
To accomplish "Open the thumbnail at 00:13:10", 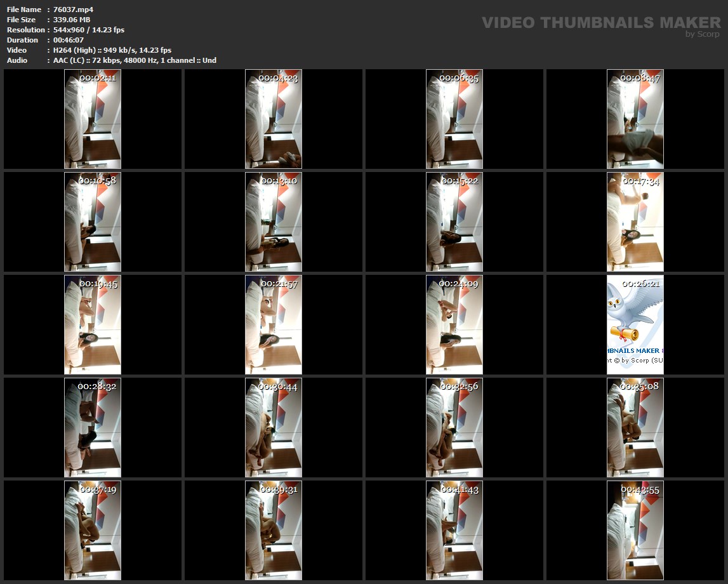I will tap(274, 222).
